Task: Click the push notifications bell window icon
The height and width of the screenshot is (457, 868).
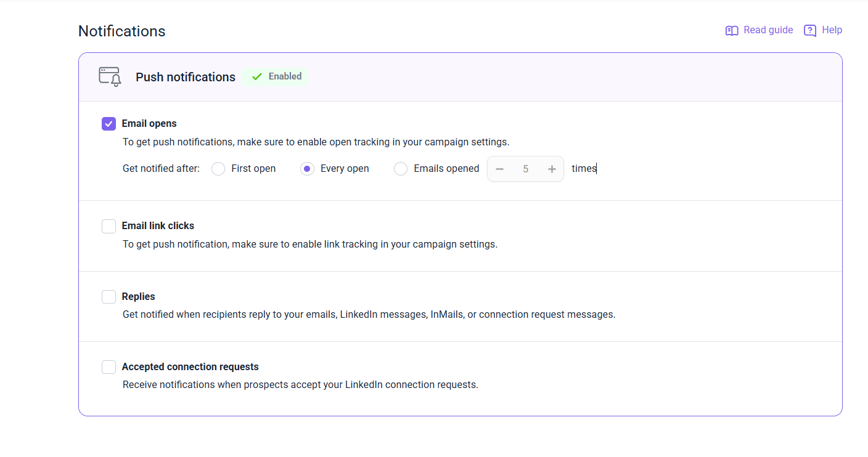Action: pyautogui.click(x=110, y=77)
